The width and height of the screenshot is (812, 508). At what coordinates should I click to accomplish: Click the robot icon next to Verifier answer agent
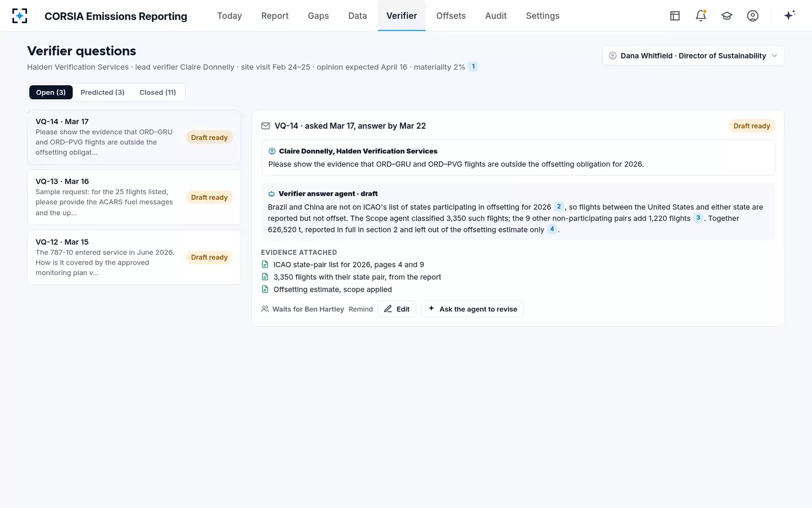pyautogui.click(x=271, y=194)
